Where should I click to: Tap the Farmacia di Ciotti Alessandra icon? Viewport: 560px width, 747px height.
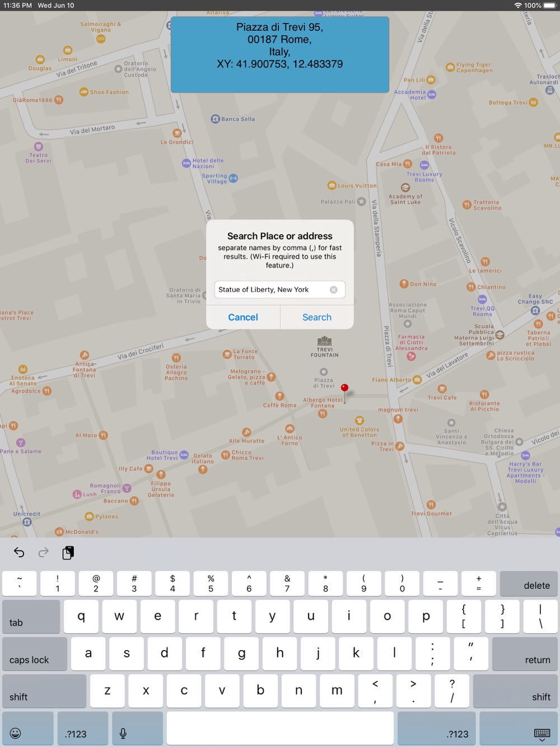tap(411, 357)
